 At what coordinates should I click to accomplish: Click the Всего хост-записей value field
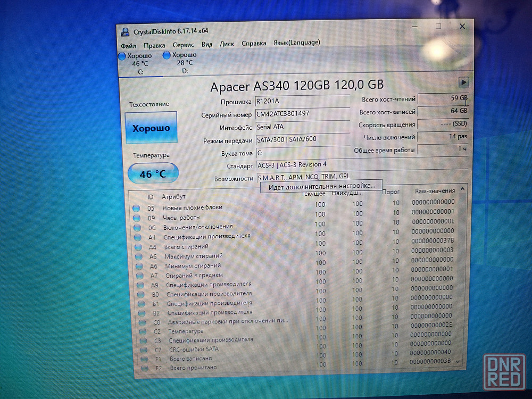point(443,111)
